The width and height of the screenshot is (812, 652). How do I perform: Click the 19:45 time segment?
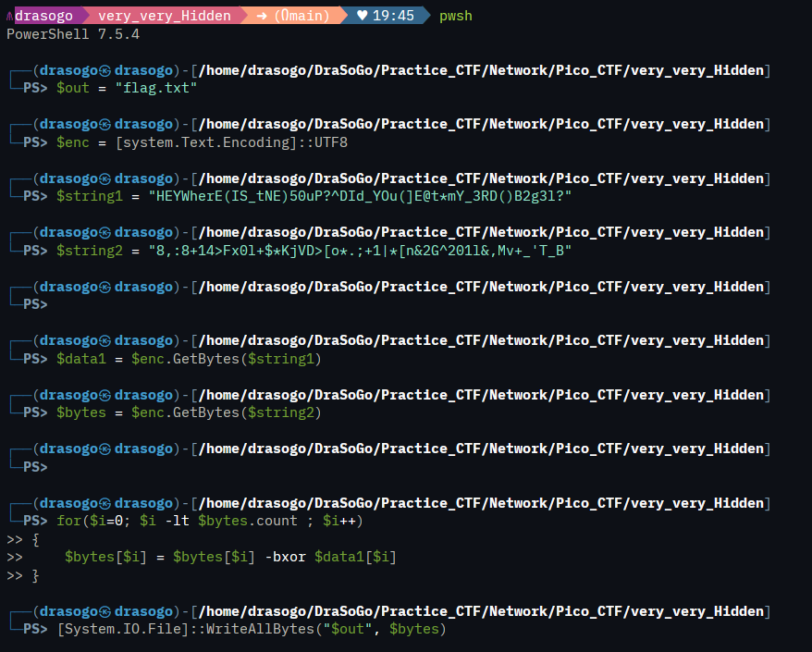(x=393, y=16)
